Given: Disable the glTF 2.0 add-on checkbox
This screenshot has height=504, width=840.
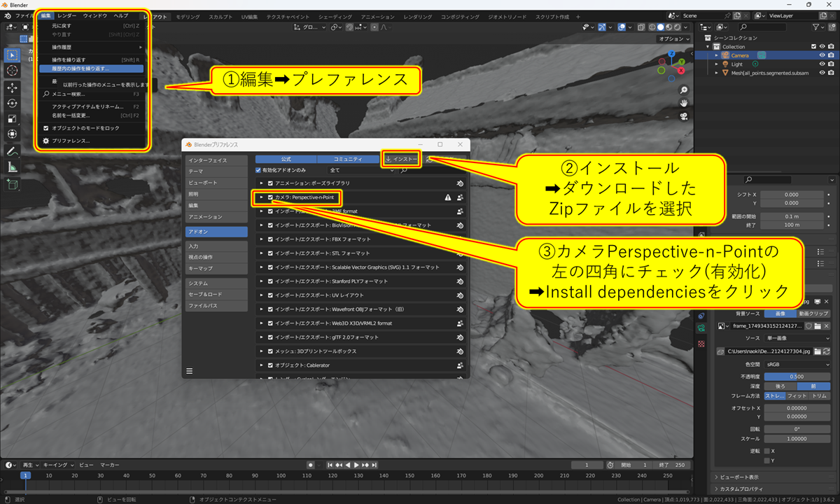Looking at the screenshot, I should click(270, 337).
